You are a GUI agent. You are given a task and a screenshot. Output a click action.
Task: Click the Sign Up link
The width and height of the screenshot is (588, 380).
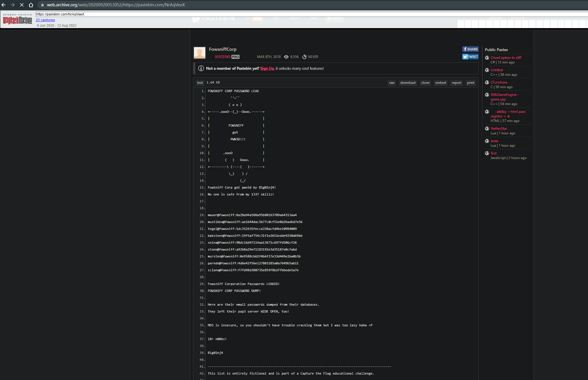point(267,68)
